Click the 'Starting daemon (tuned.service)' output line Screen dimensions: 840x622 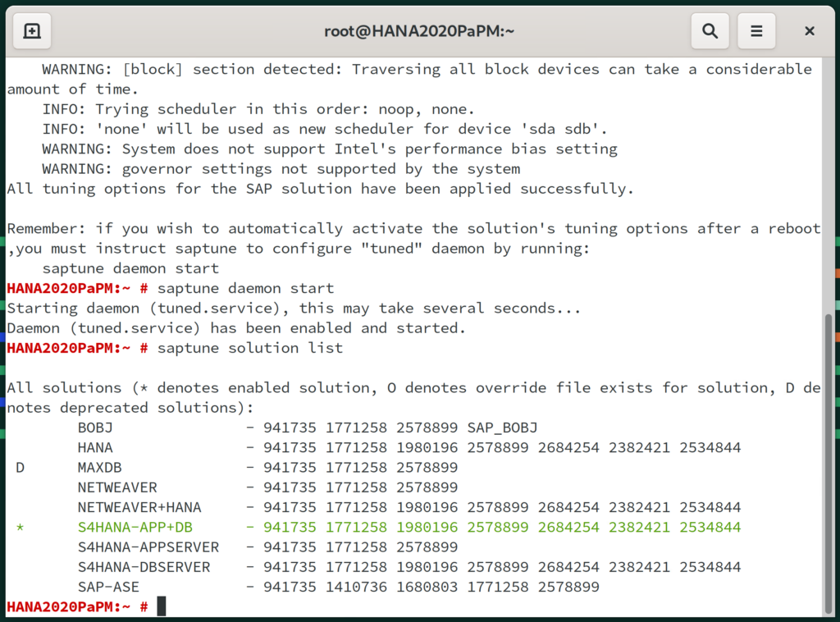point(294,309)
